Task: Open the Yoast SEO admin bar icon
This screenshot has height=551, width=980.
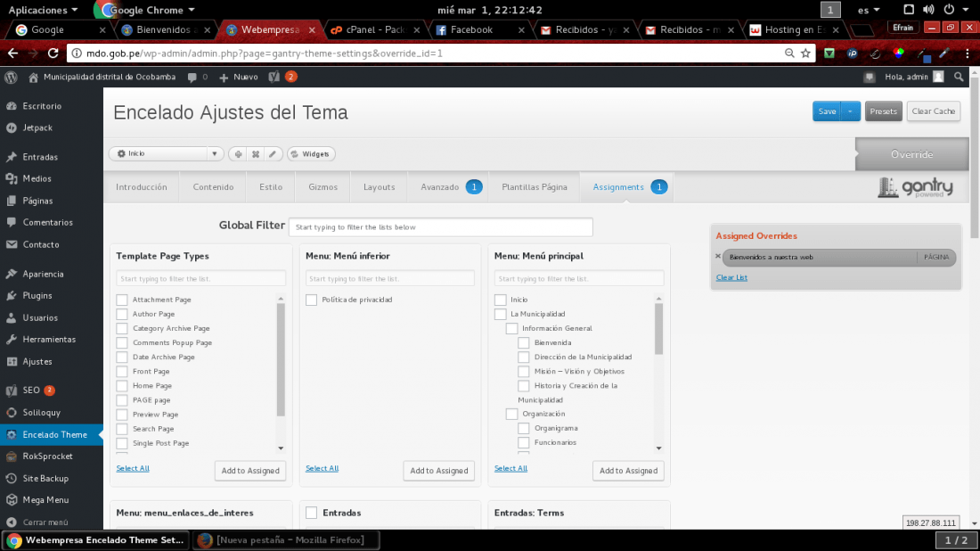Action: [274, 77]
